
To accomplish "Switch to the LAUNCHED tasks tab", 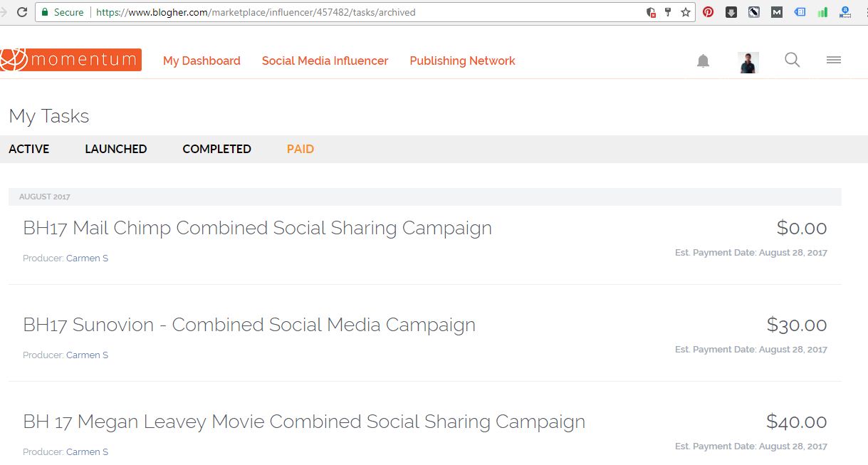I will pos(115,149).
